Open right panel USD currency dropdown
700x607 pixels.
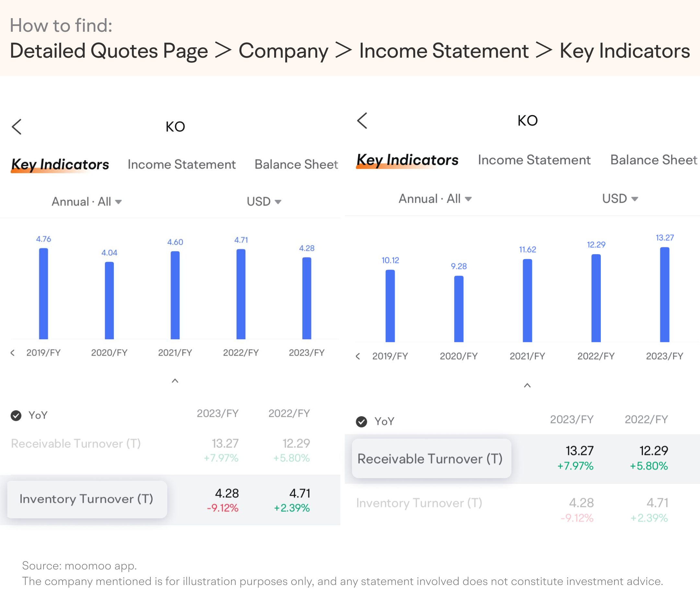[620, 199]
